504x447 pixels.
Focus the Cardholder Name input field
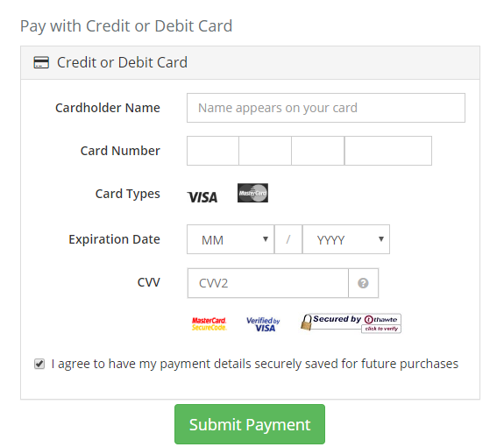coord(326,108)
